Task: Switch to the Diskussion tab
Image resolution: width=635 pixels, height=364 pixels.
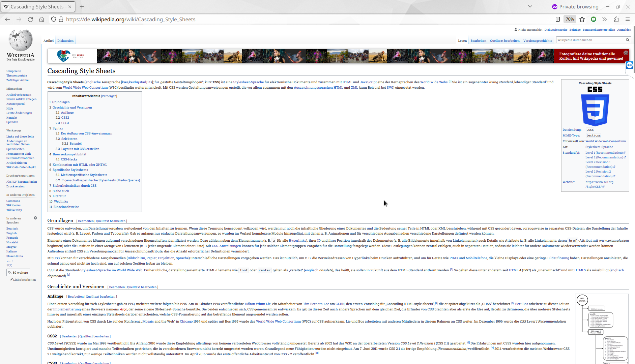Action: 65,41
